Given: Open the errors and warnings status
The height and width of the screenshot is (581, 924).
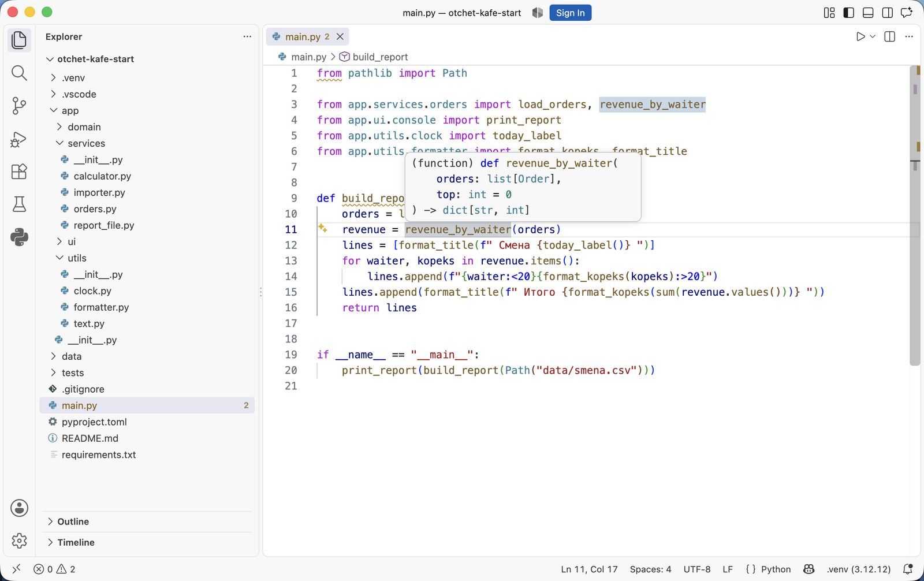Looking at the screenshot, I should click(55, 569).
